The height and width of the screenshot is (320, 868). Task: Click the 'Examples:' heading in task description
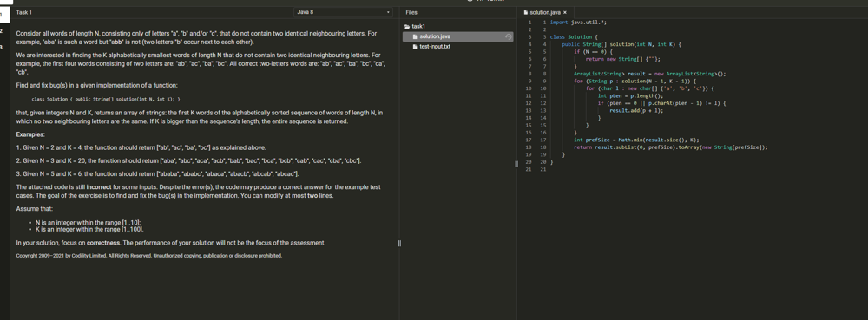[30, 135]
